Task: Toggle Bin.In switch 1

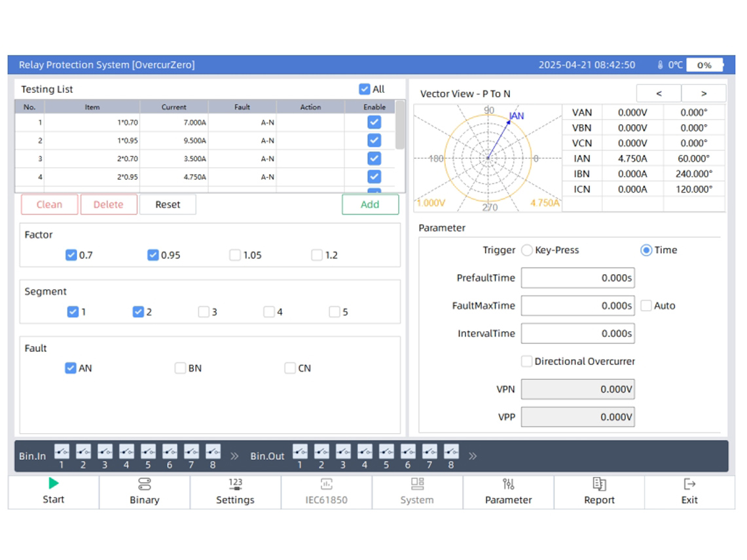Action: pos(62,451)
